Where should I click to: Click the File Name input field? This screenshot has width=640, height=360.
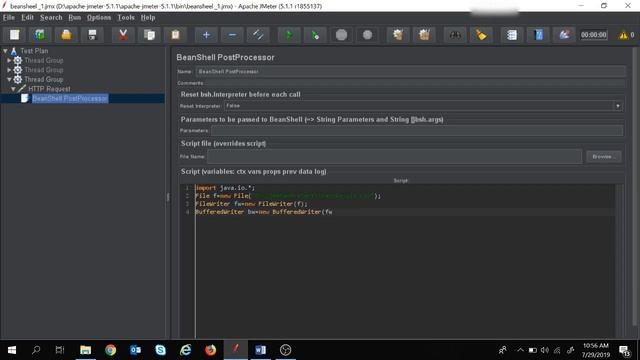click(x=394, y=156)
